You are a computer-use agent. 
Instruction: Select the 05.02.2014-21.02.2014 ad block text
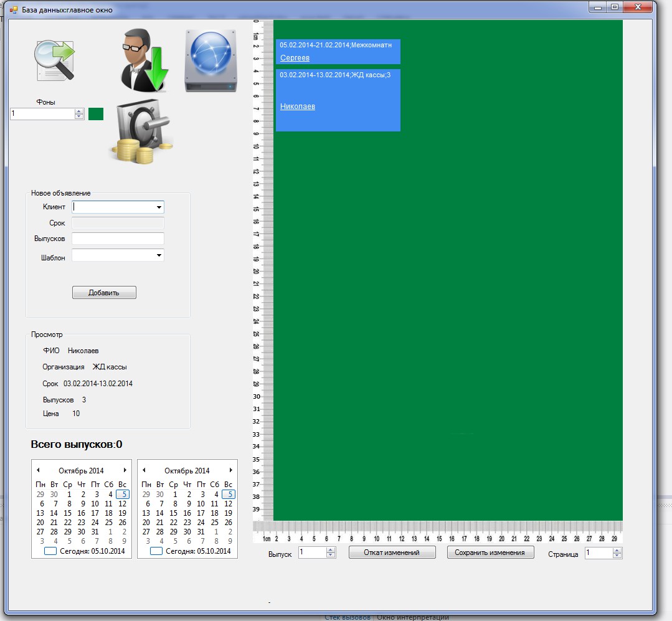coord(336,45)
